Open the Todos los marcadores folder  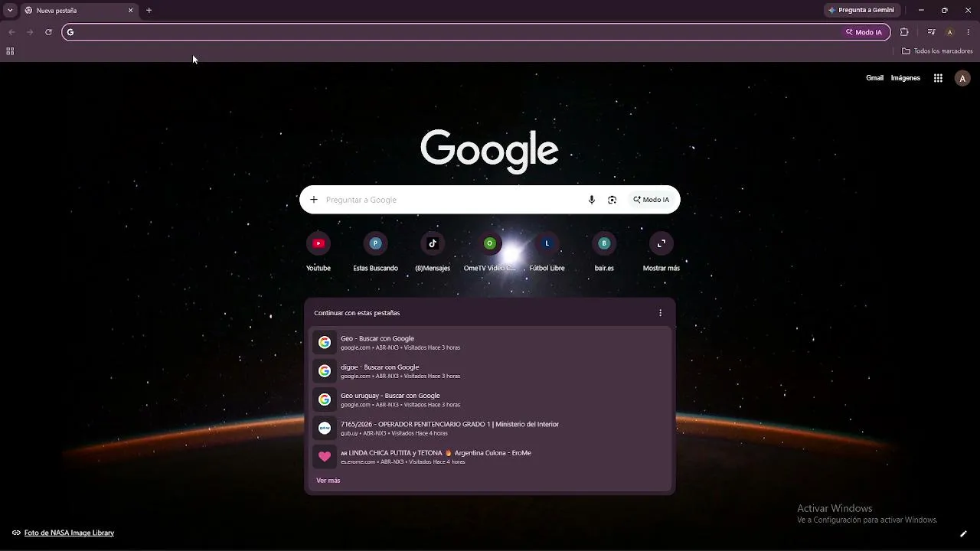click(x=937, y=51)
